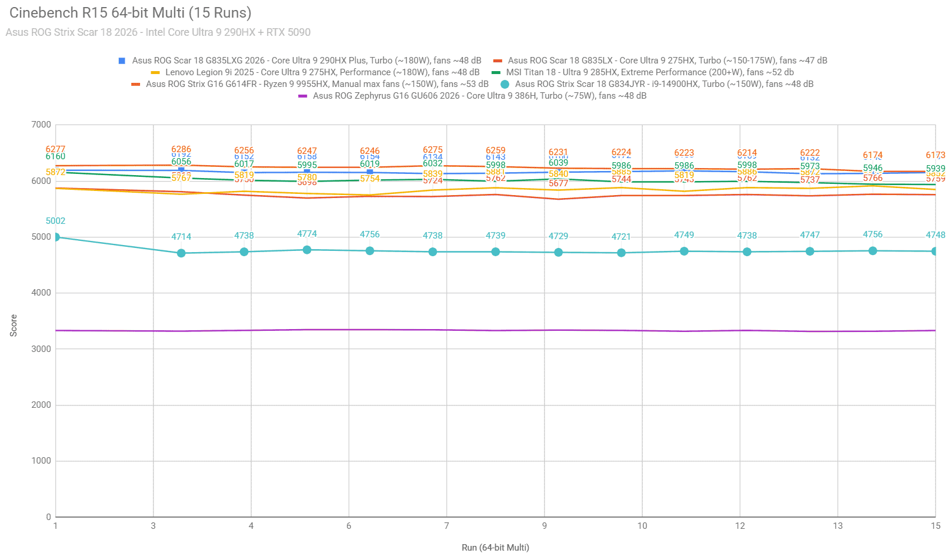Screen dimensions: 948x560
Task: Click the green data label 6039
Action: click(559, 163)
